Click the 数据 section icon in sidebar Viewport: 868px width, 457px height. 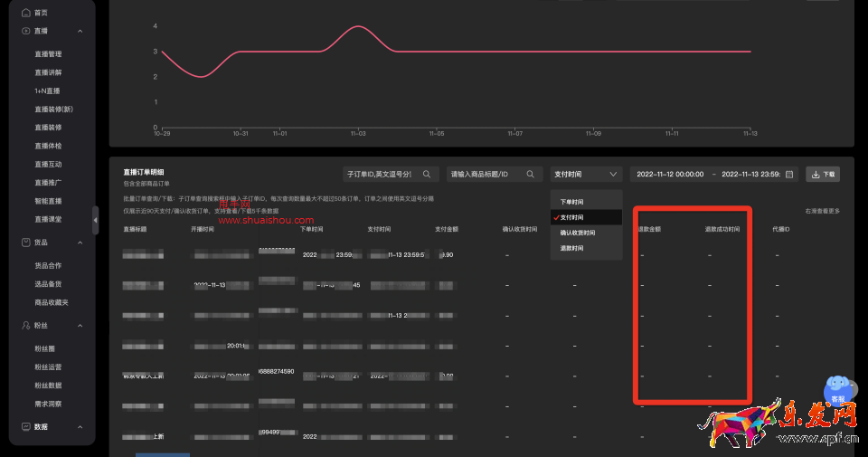tap(25, 426)
